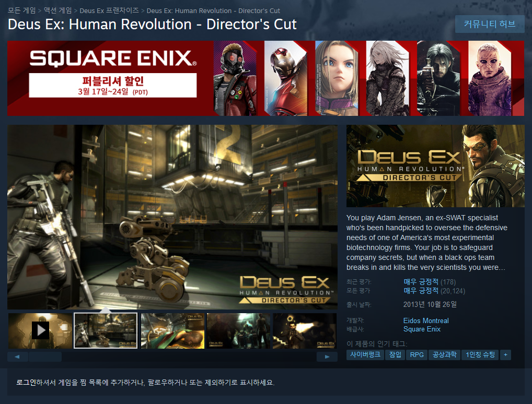Click the plus button to add tags
This screenshot has width=532, height=404.
point(505,355)
